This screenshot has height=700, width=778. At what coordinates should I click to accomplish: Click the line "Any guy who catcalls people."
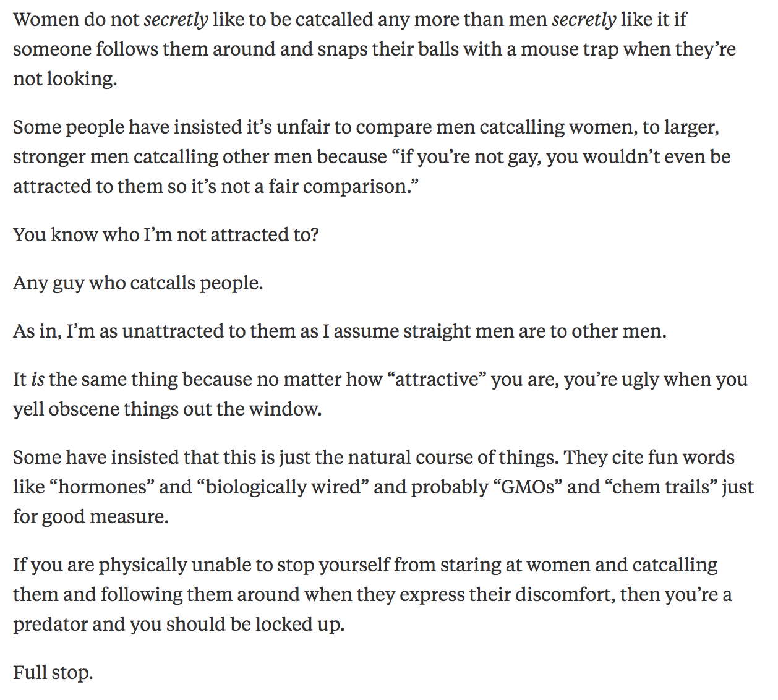pyautogui.click(x=138, y=283)
